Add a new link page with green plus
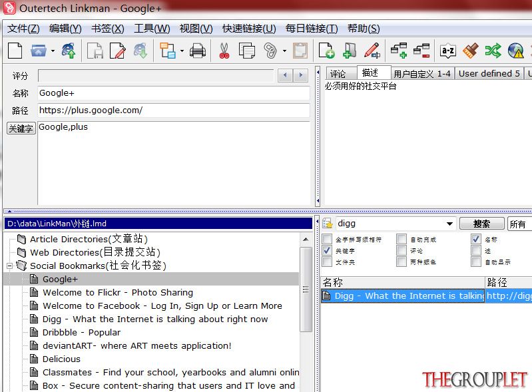This screenshot has height=392, width=532. click(326, 51)
